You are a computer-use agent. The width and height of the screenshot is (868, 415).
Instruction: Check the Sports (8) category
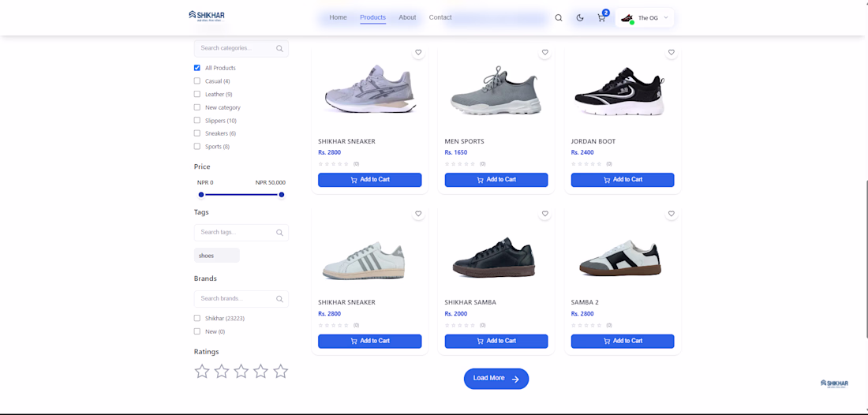pos(197,147)
